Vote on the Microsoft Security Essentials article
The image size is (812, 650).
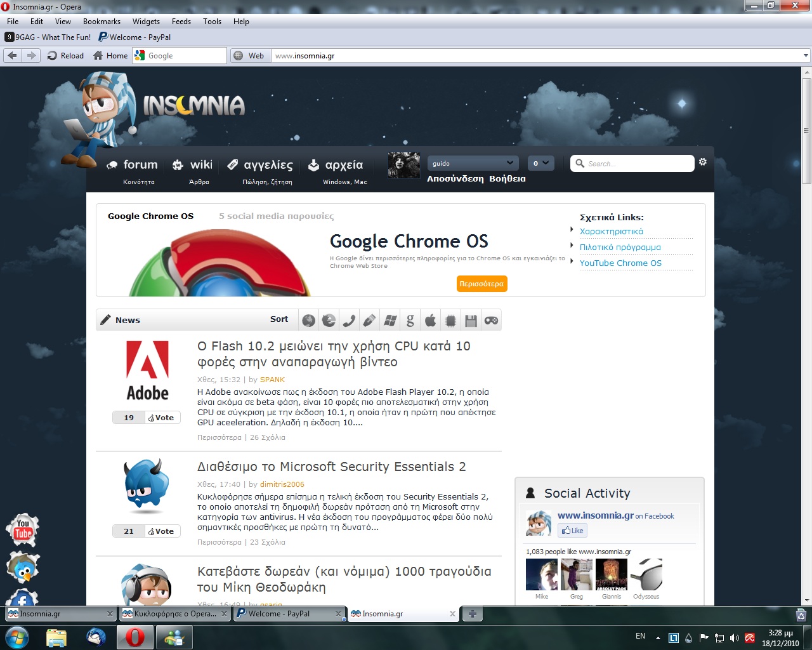162,531
